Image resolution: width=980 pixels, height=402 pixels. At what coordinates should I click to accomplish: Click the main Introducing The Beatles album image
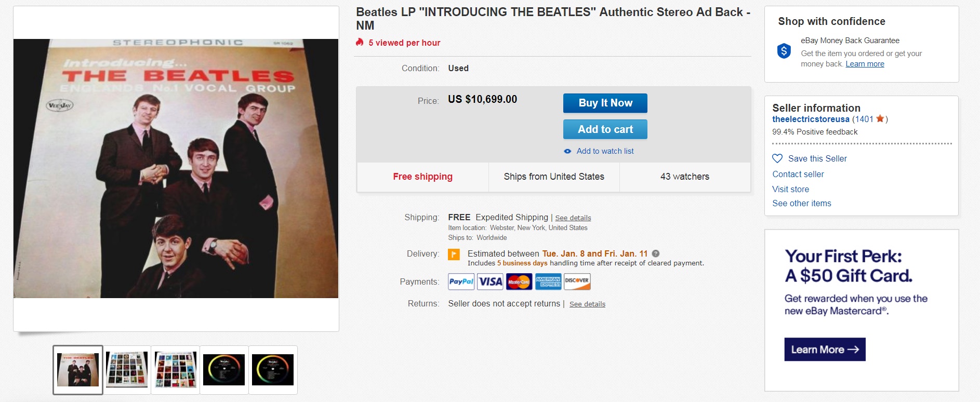tap(176, 168)
